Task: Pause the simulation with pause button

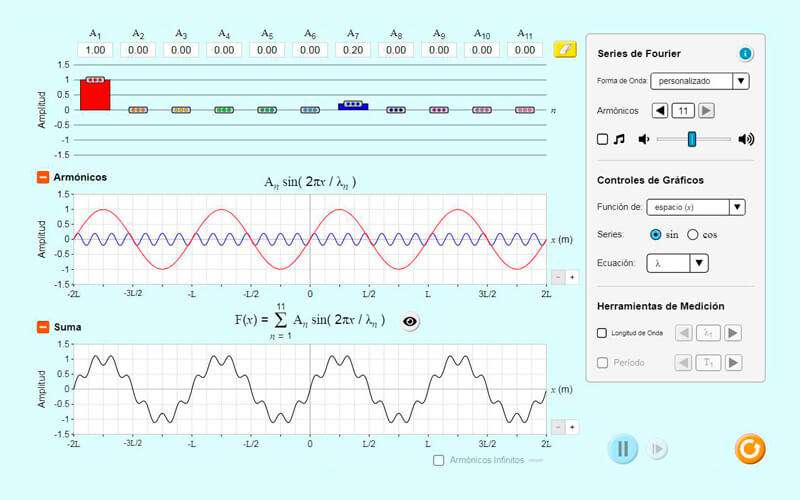Action: coord(622,449)
